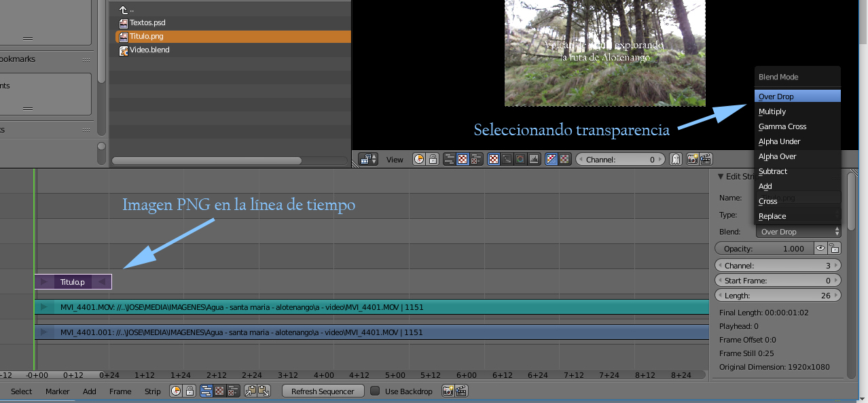This screenshot has height=403, width=868.
Task: Click the OpenGL render camera icon in preview header
Action: point(692,159)
